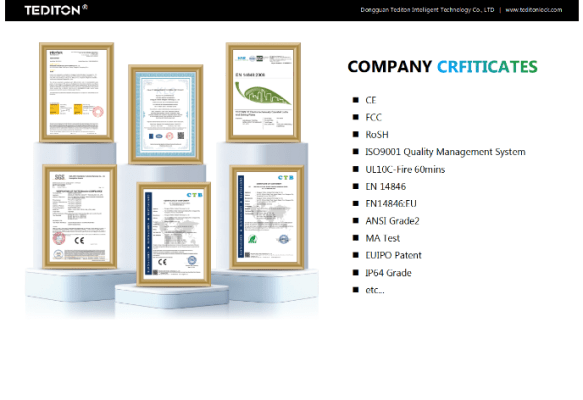Select the EN14846:EU list item
Screen dimensions: 583x400
click(x=391, y=204)
